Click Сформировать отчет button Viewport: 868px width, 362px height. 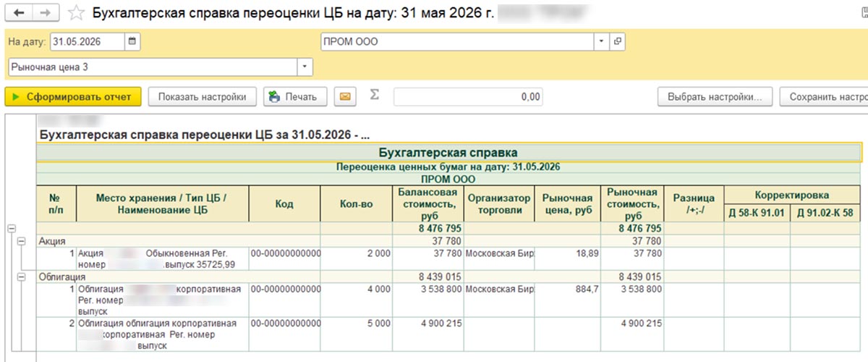click(73, 96)
